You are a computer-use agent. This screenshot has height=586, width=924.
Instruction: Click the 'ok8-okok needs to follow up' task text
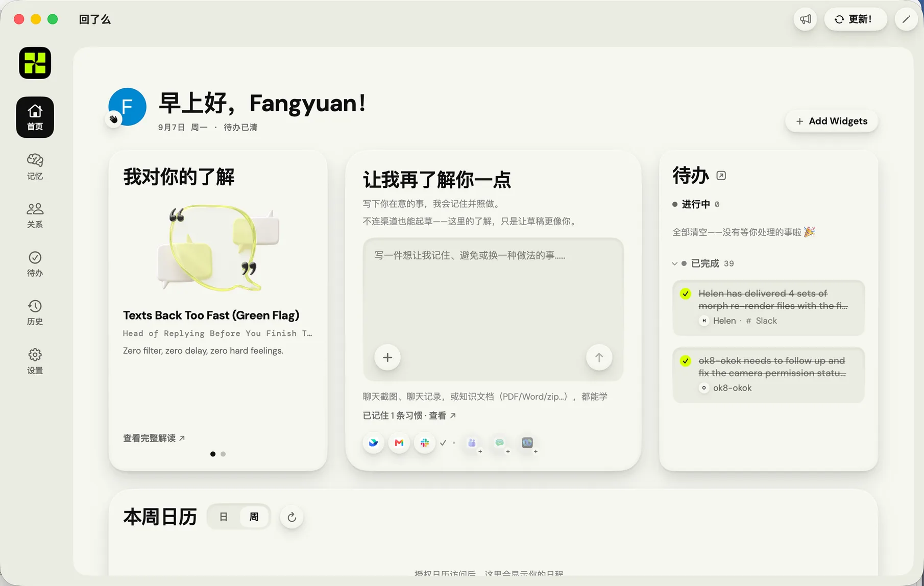coord(772,367)
